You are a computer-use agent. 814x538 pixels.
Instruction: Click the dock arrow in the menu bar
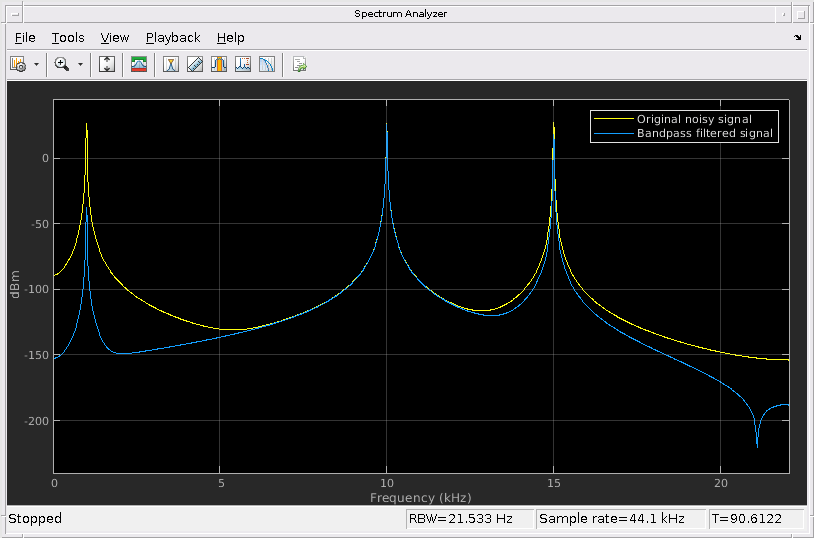797,38
